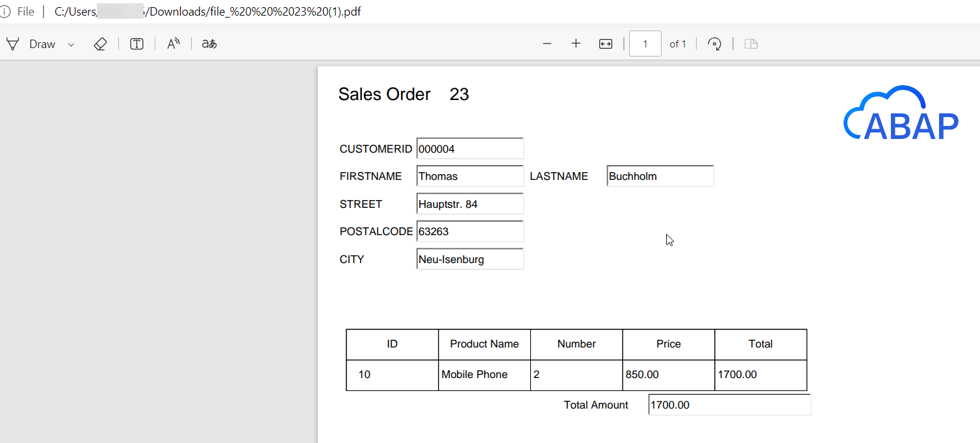Screen dimensions: 980x443
Task: Select the Erase tool
Action: pyautogui.click(x=100, y=44)
